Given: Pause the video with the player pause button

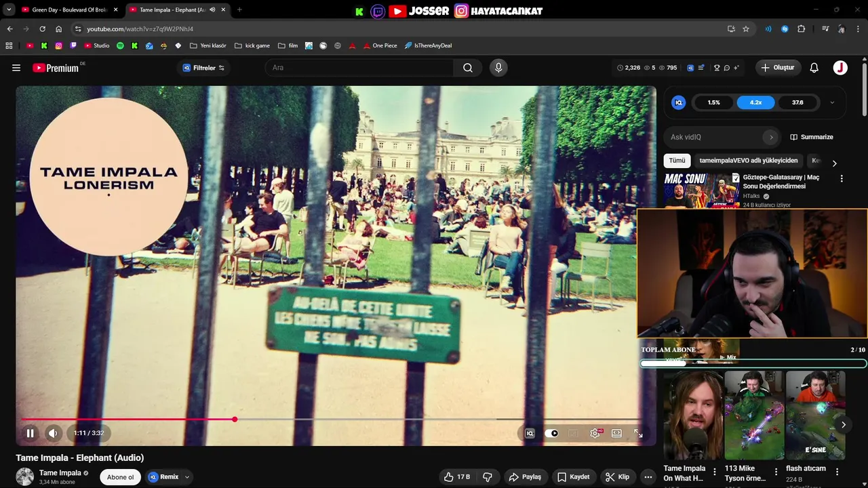Looking at the screenshot, I should pos(30,433).
